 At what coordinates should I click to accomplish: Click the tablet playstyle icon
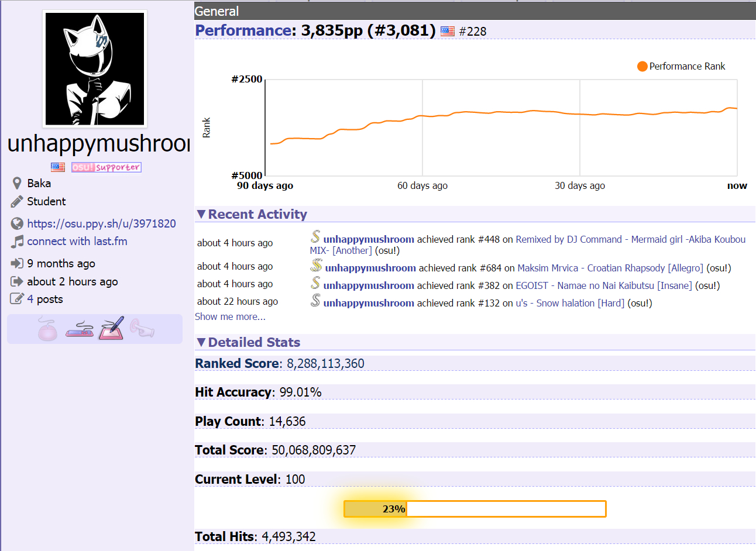[x=111, y=329]
